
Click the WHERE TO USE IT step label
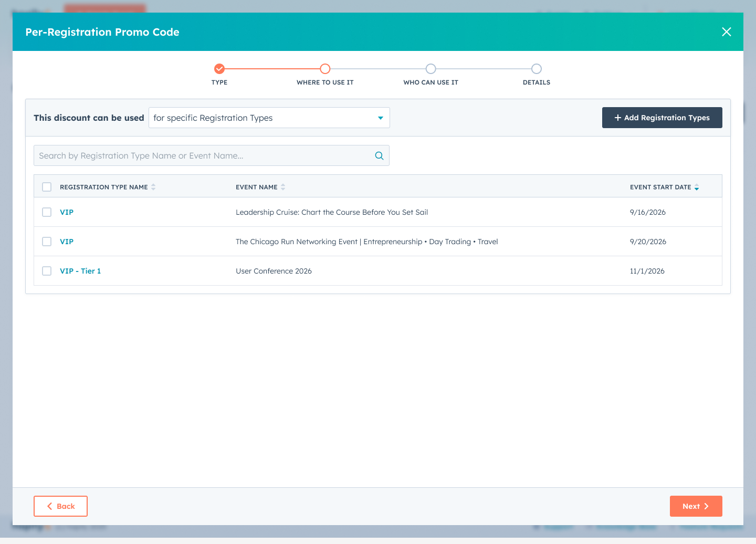[325, 82]
